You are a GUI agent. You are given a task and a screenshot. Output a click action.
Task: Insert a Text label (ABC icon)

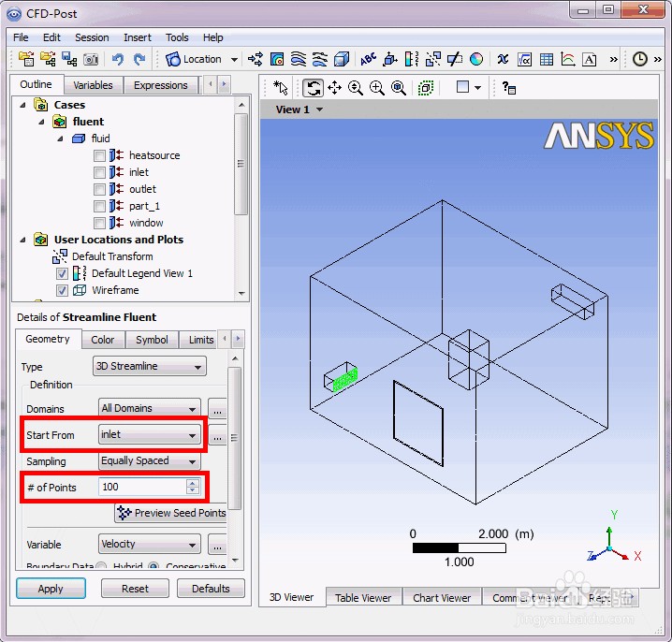[x=368, y=59]
